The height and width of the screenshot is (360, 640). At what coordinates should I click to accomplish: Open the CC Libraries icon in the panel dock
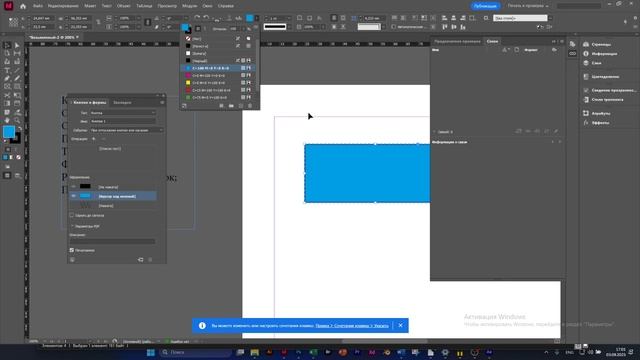tap(572, 44)
